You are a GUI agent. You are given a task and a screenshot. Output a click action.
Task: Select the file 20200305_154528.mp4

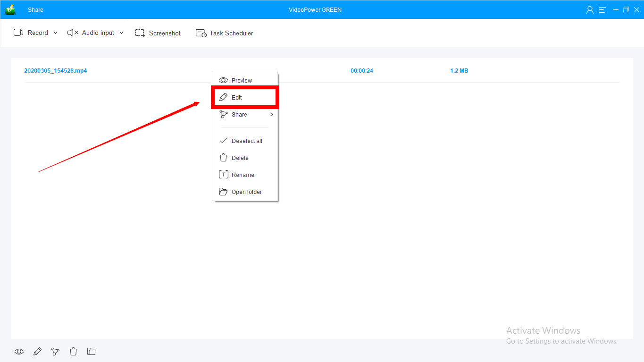tap(56, 71)
